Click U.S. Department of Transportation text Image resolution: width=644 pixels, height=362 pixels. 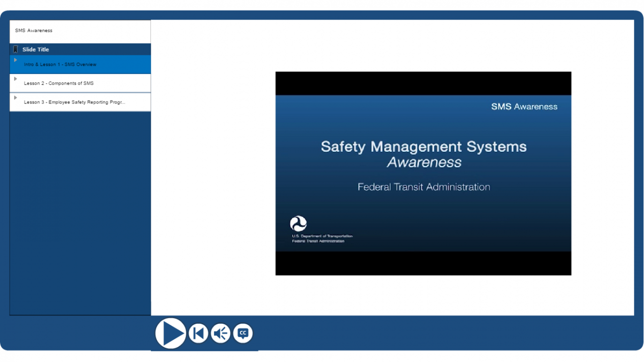(322, 236)
